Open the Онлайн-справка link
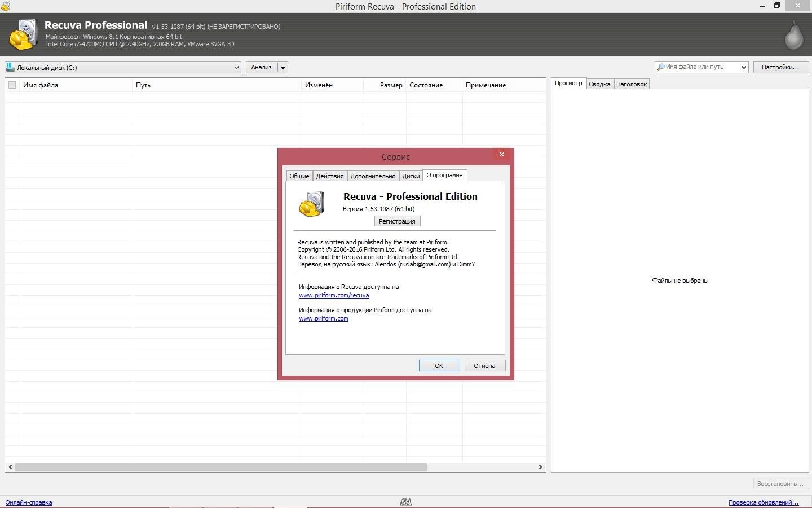812x508 pixels. coord(29,502)
